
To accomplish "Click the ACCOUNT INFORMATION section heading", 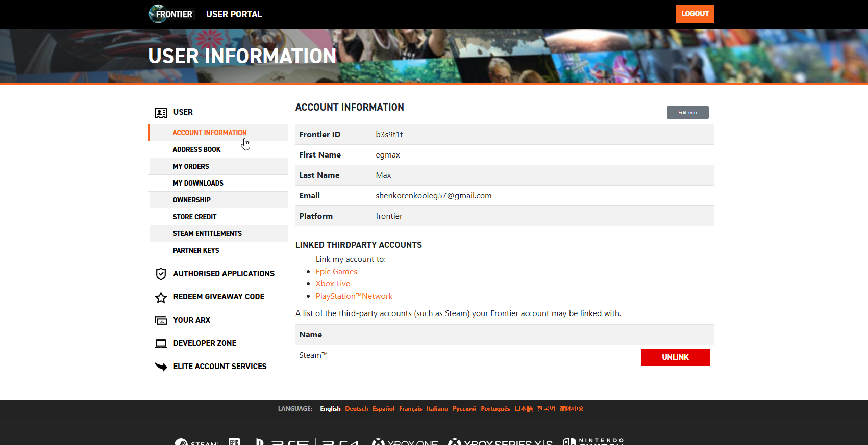I will point(350,108).
